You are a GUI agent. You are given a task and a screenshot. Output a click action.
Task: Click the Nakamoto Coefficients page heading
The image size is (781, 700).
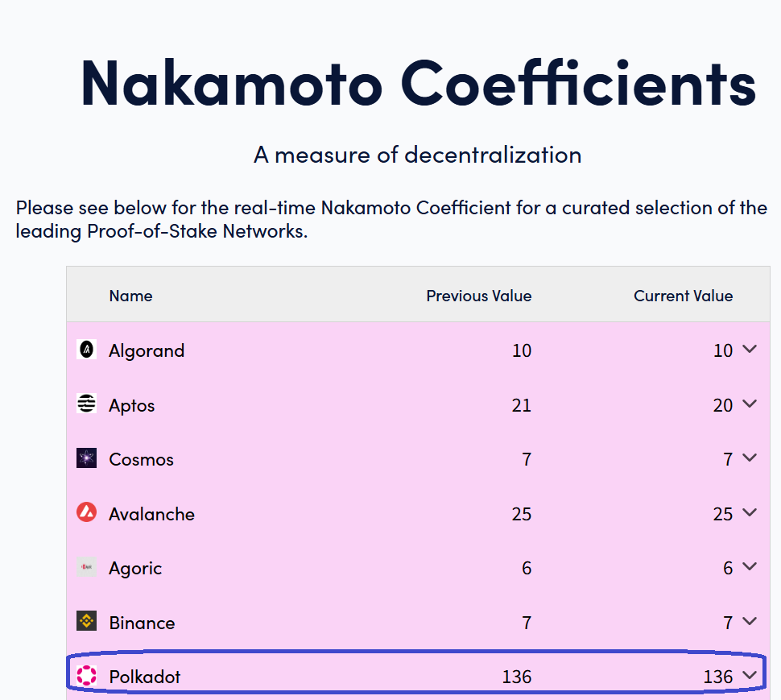point(418,82)
